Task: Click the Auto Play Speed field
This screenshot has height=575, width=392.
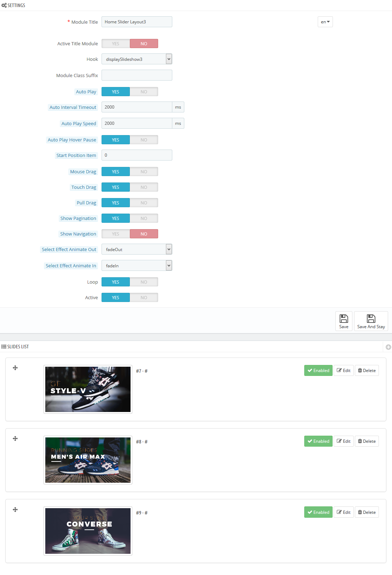Action: [137, 123]
